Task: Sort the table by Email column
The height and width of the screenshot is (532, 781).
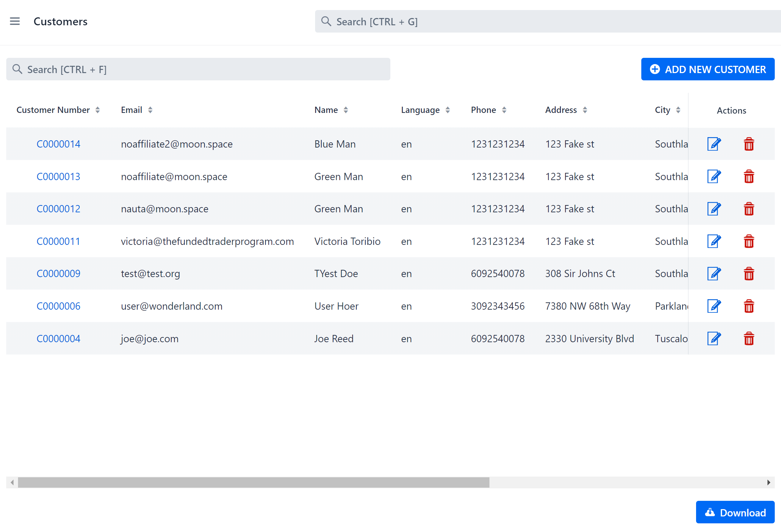Action: pyautogui.click(x=150, y=109)
